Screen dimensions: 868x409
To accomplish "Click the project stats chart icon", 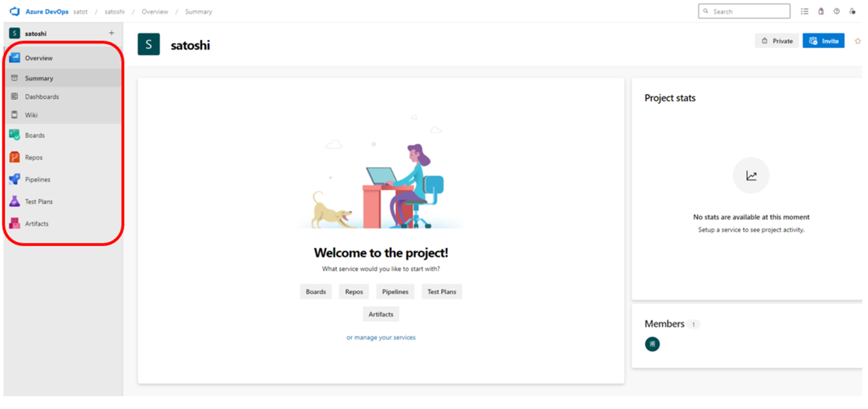I will click(751, 175).
